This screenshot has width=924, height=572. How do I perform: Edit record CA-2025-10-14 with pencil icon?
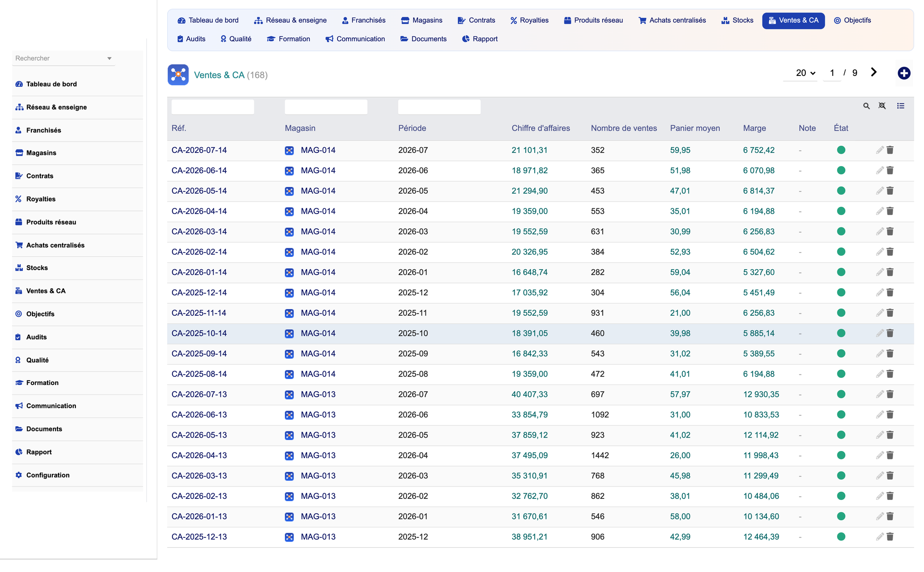879,333
